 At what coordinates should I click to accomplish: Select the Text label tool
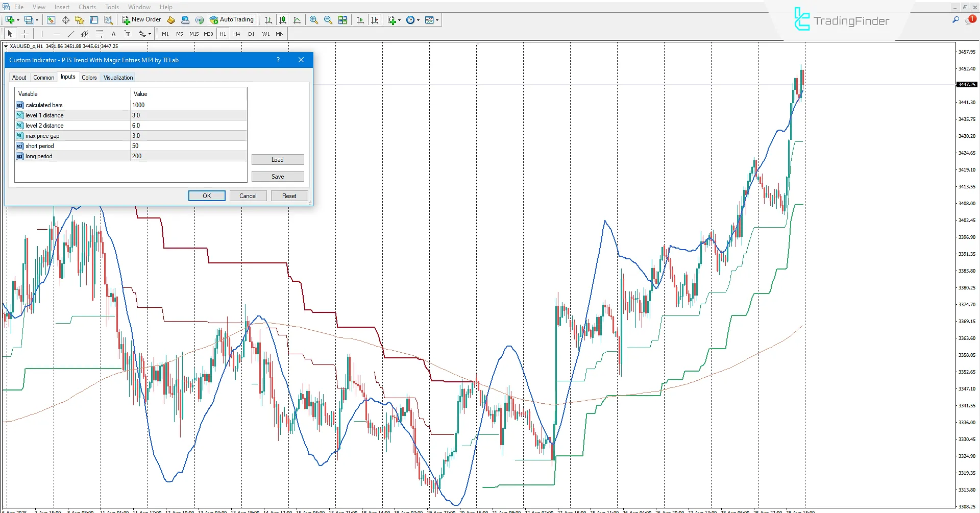113,34
